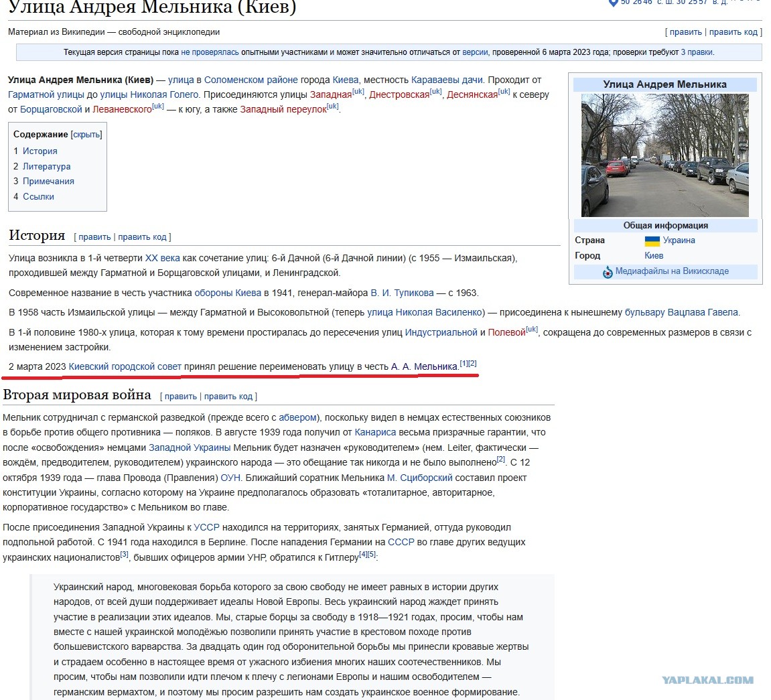
Task: Open the 'ОУН' link
Action: click(230, 478)
